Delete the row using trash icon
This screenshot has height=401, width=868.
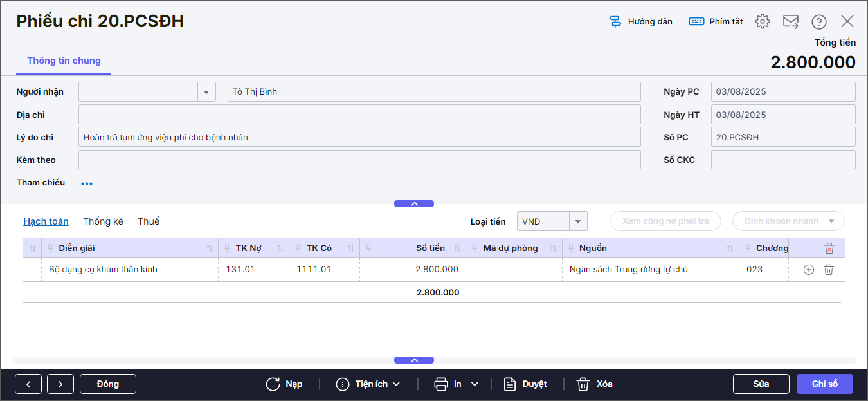click(829, 270)
